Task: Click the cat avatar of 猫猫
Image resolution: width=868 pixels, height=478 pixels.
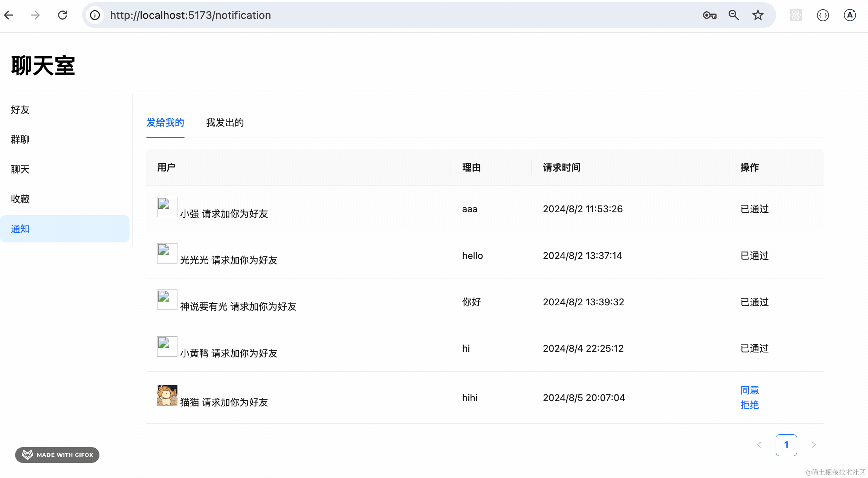Action: point(167,395)
